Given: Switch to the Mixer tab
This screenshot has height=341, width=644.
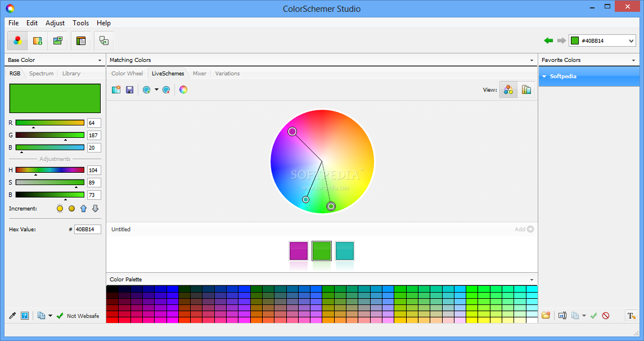Looking at the screenshot, I should pos(200,74).
